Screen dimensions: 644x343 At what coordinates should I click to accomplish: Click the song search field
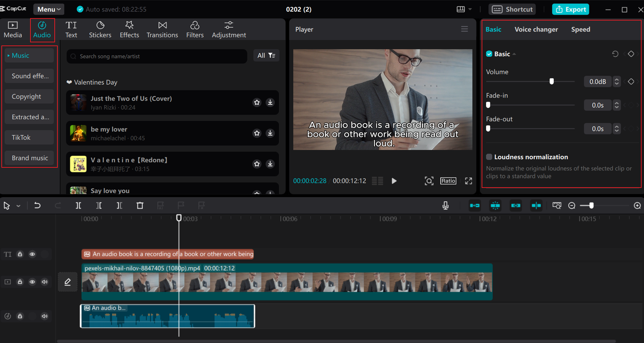157,56
